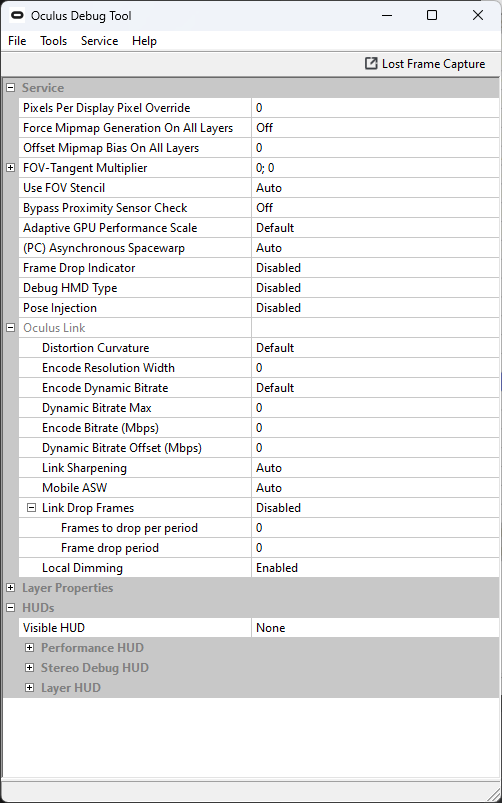Expand the Layer Properties section
Screen dimensions: 502x803
click(10, 588)
